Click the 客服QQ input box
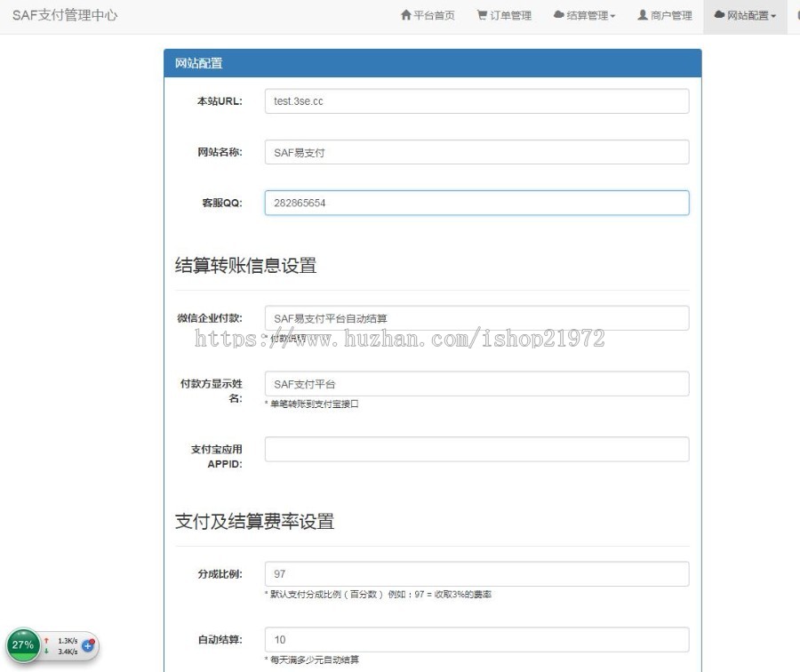Viewport: 800px width, 672px height. coord(476,203)
